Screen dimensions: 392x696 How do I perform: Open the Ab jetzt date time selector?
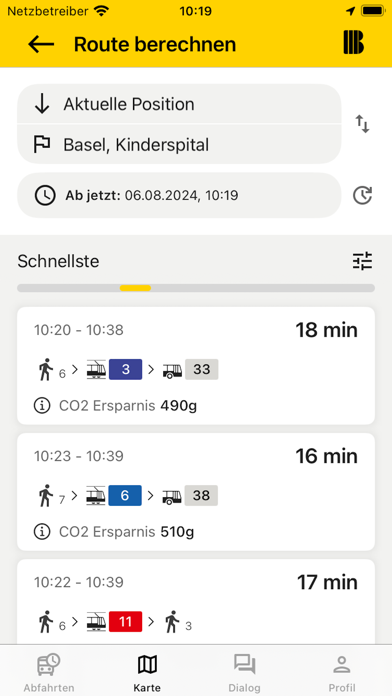(x=179, y=195)
